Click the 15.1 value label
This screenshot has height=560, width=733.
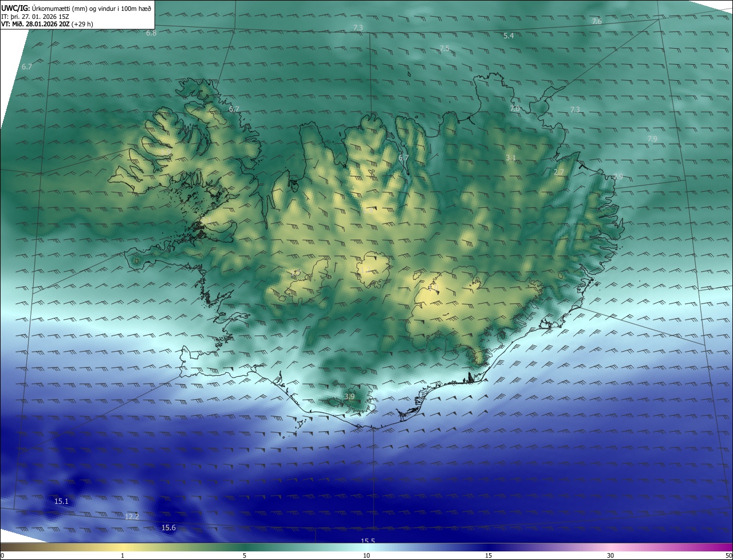coord(61,502)
